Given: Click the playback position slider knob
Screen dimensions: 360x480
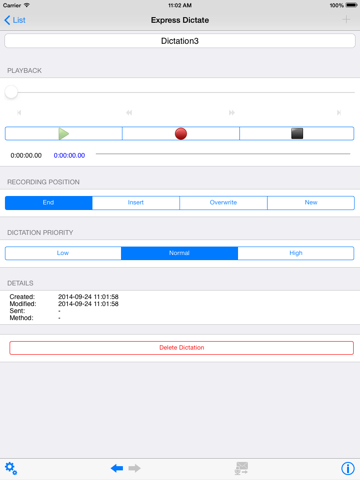Looking at the screenshot, I should [11, 92].
